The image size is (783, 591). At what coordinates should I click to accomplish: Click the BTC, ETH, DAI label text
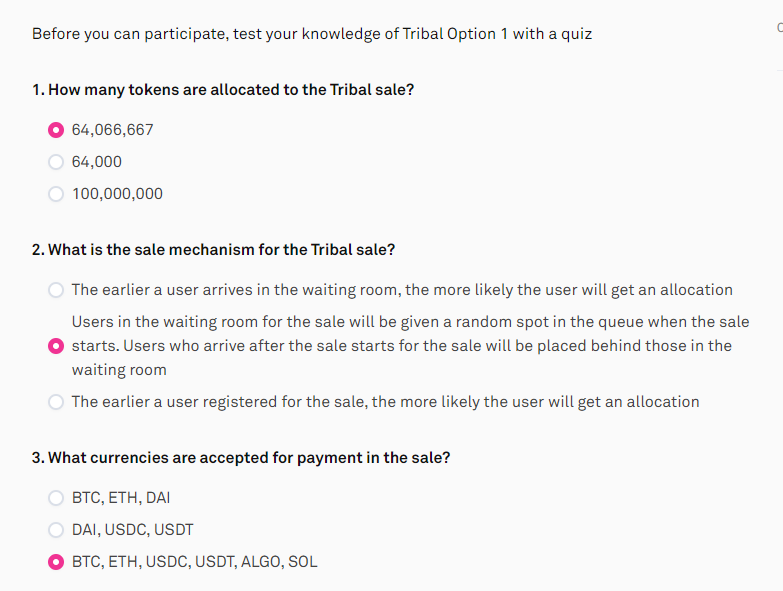click(121, 498)
